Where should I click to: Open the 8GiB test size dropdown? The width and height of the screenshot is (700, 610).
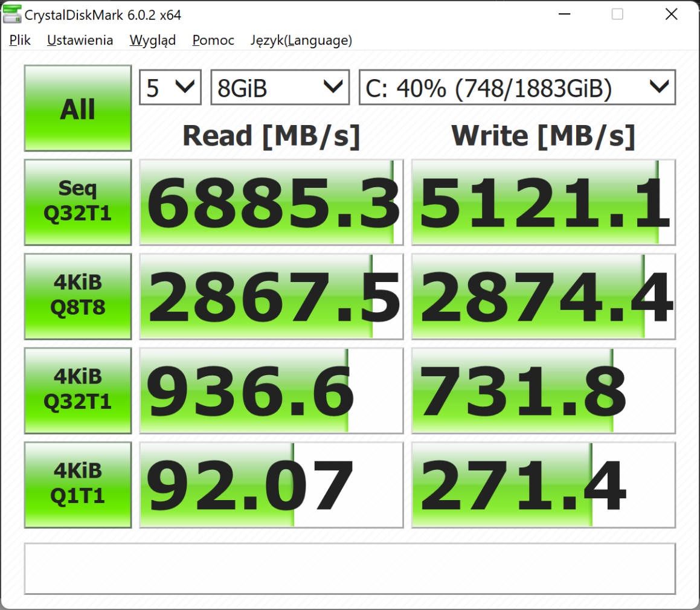click(x=280, y=88)
